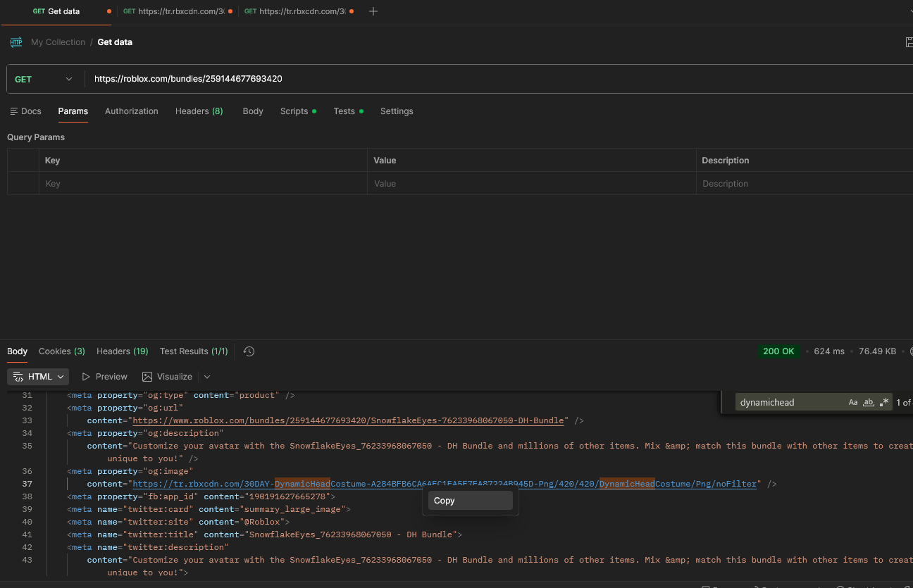Open the Cookies (3) response tab
913x588 pixels.
pyautogui.click(x=62, y=351)
